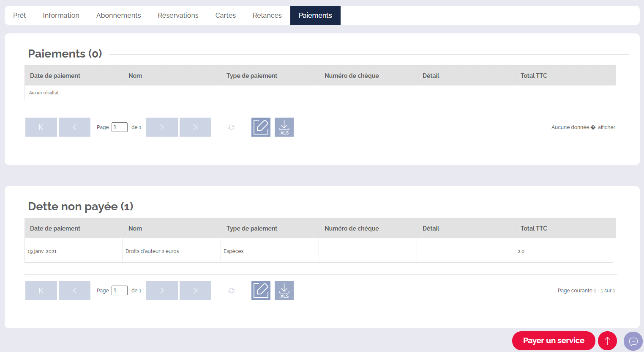Open the Abonnements tab

click(119, 15)
